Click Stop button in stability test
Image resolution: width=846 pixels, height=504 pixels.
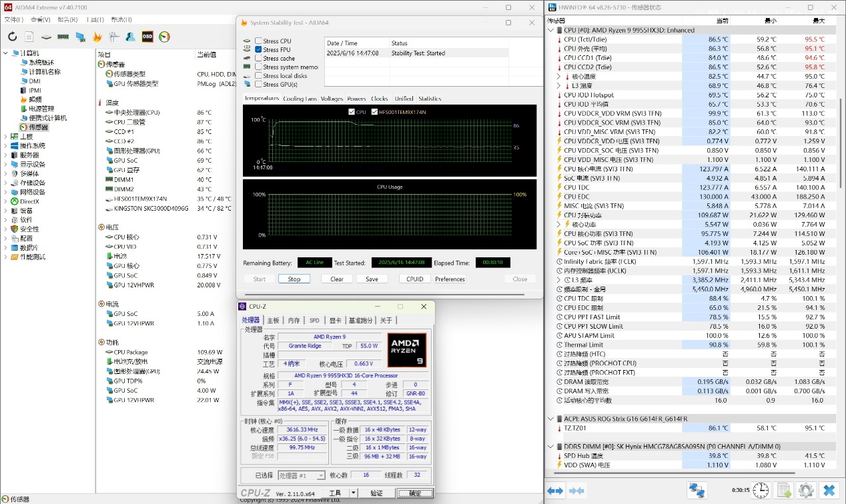pos(294,279)
